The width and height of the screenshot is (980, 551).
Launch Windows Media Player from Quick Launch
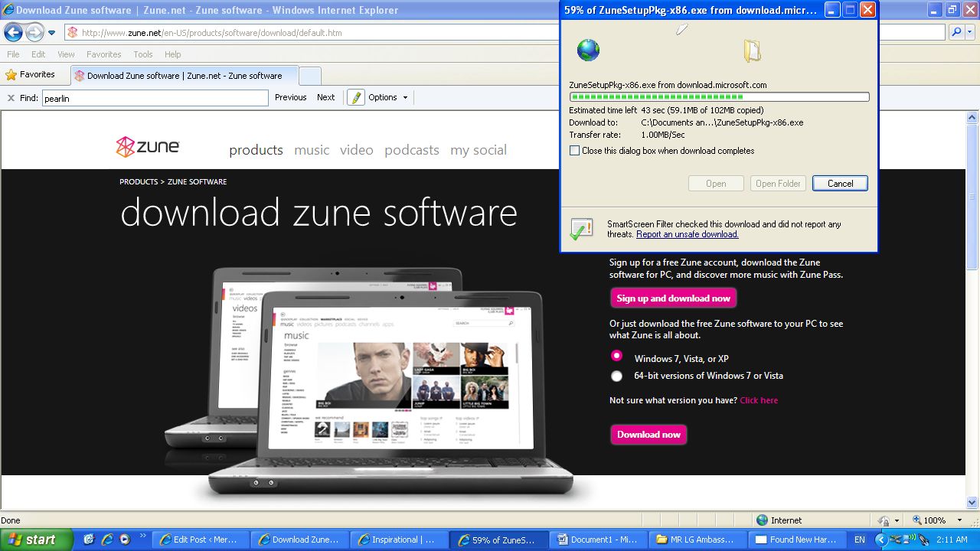pyautogui.click(x=125, y=540)
